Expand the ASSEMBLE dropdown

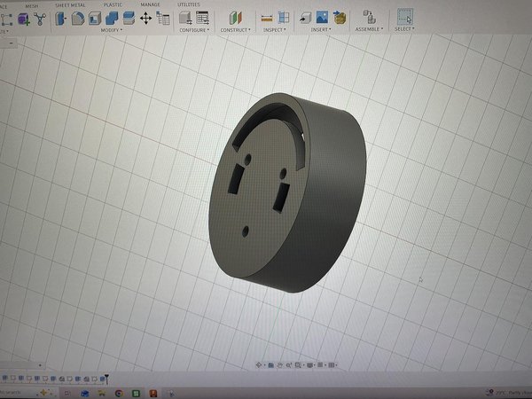pos(369,29)
